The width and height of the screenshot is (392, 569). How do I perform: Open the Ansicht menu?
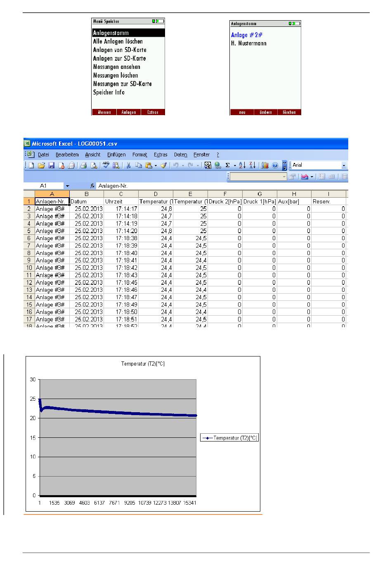(x=93, y=155)
